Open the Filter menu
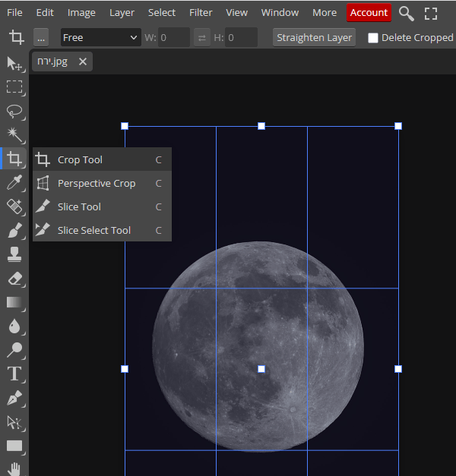 201,13
